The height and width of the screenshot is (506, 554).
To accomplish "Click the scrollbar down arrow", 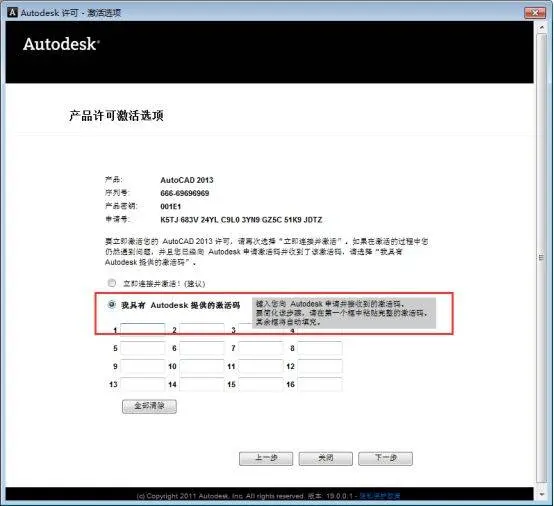I will [541, 494].
